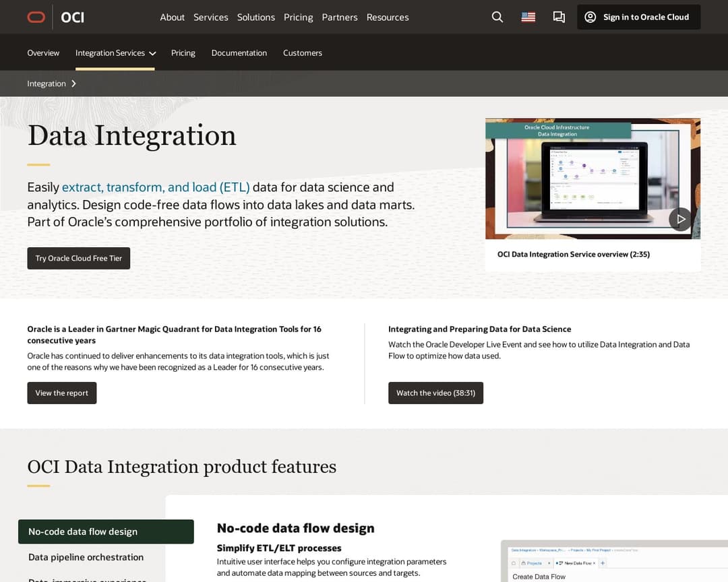The image size is (728, 582).
Task: Click the arrow icon after the Integration breadcrumb
Action: pyautogui.click(x=74, y=84)
